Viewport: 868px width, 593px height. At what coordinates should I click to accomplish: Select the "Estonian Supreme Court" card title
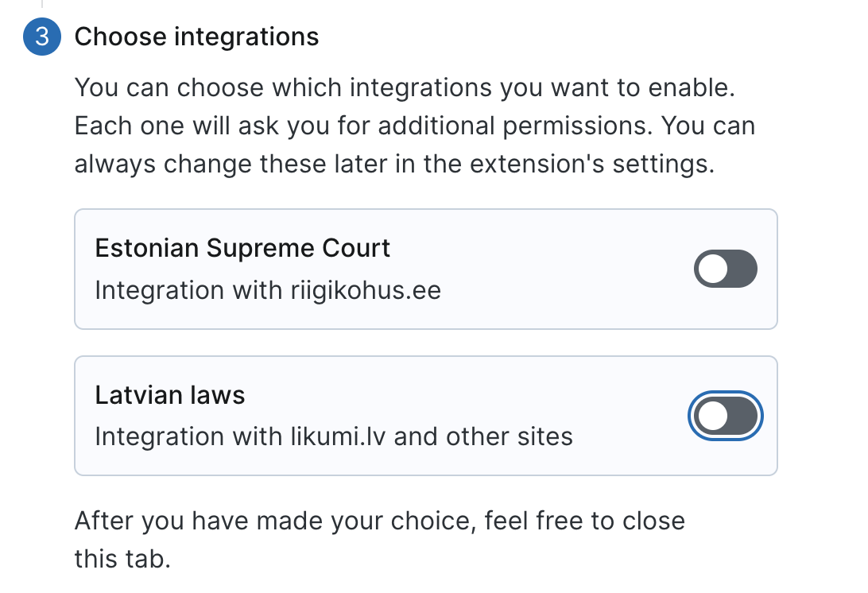(x=242, y=249)
